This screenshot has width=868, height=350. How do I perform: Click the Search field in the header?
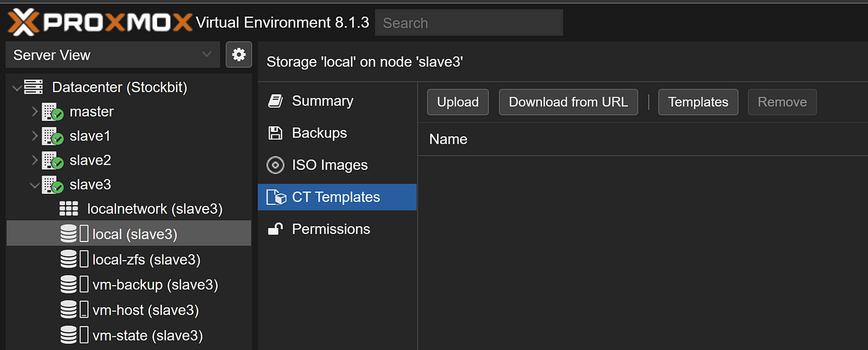469,23
